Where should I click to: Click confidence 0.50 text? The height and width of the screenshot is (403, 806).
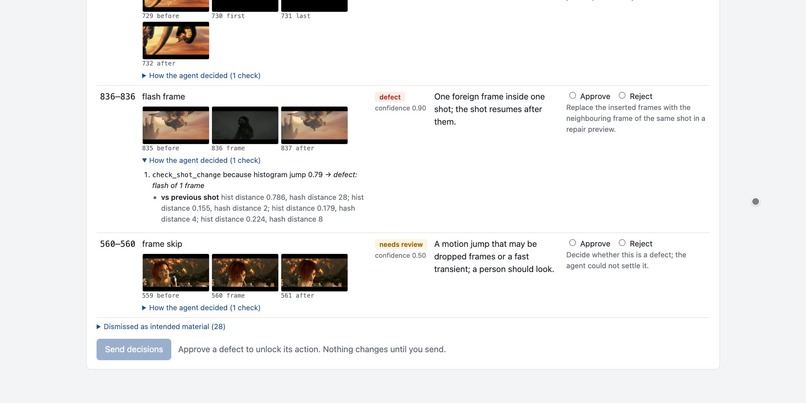click(400, 255)
